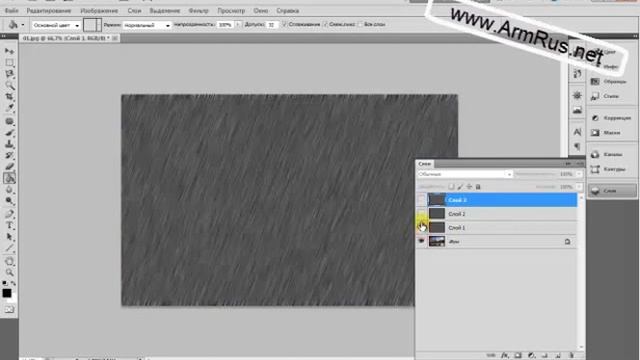The width and height of the screenshot is (640, 360).
Task: Select the Clone Stamp tool
Action: click(x=9, y=144)
